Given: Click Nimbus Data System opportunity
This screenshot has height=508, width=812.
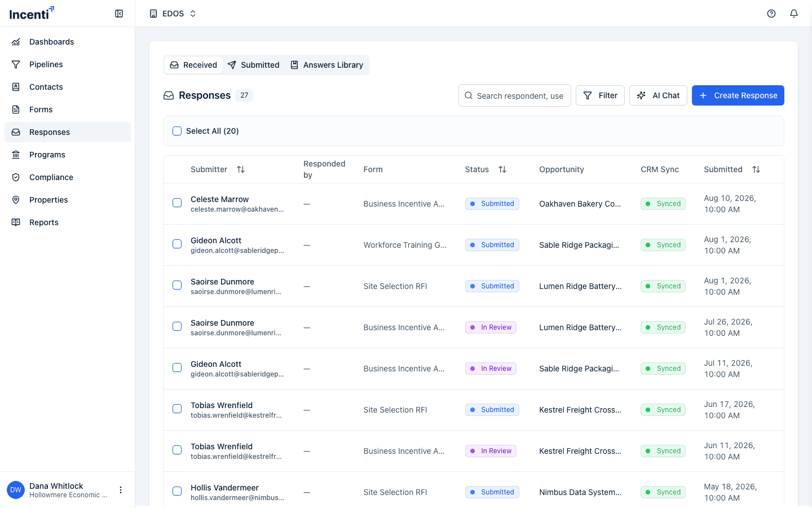Looking at the screenshot, I should (580, 492).
